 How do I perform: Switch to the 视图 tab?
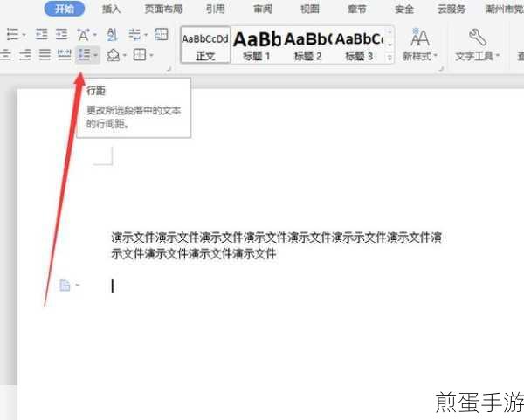[310, 9]
